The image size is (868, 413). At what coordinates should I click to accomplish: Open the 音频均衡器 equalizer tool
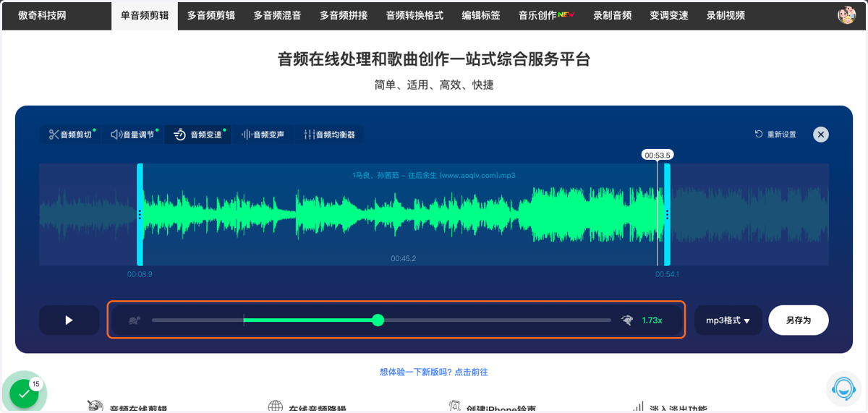point(330,135)
